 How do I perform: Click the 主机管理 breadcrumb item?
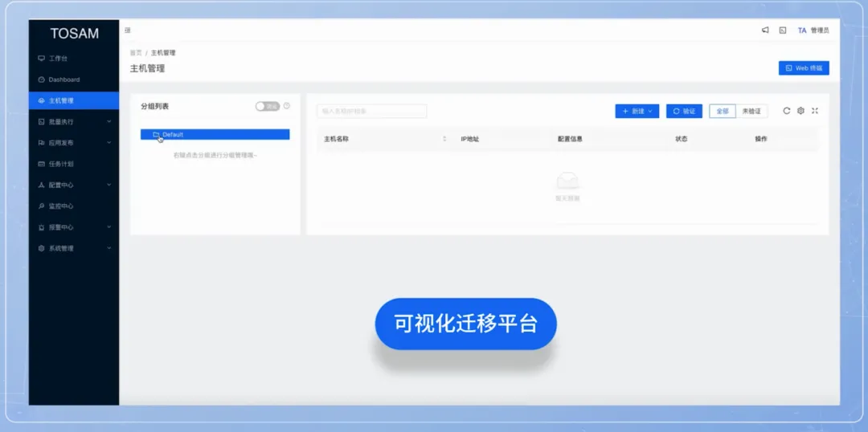(x=163, y=53)
